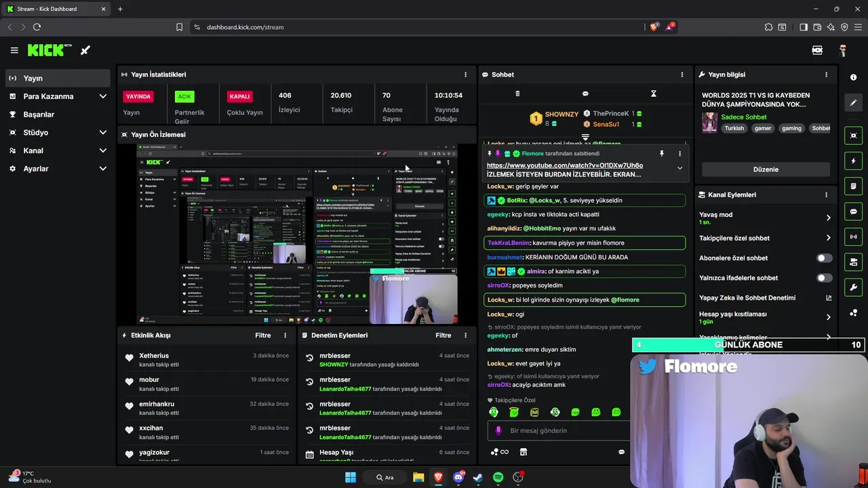Select the pencil edit icon in the right sidebar
Image resolution: width=868 pixels, height=488 pixels.
click(853, 102)
